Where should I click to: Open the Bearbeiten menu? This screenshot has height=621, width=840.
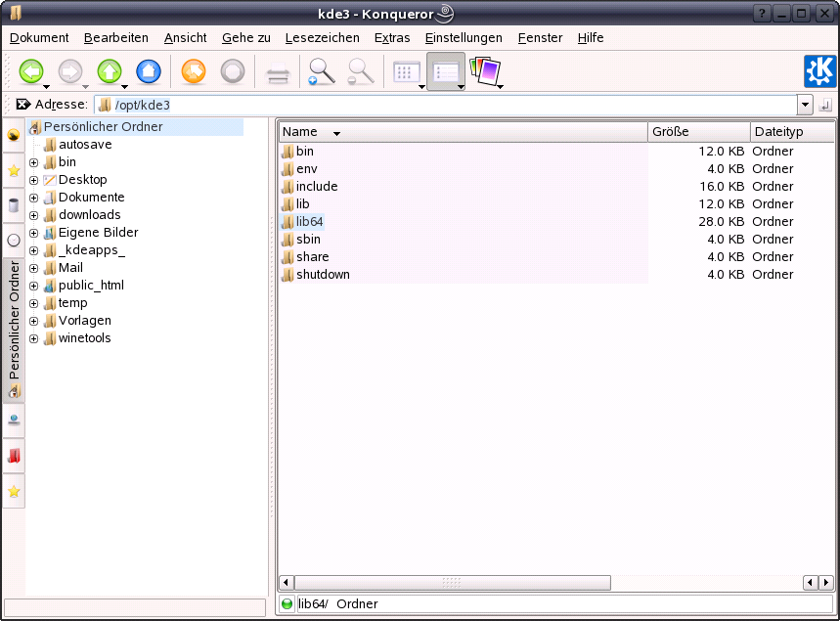point(116,38)
